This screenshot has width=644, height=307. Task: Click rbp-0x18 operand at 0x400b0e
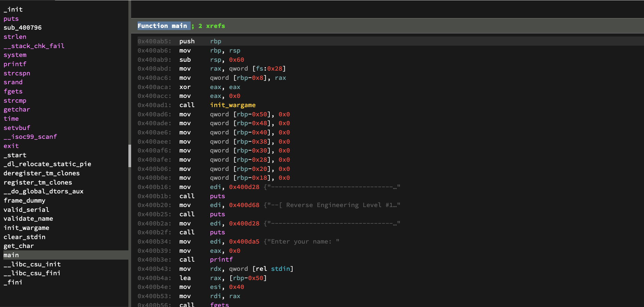point(252,178)
